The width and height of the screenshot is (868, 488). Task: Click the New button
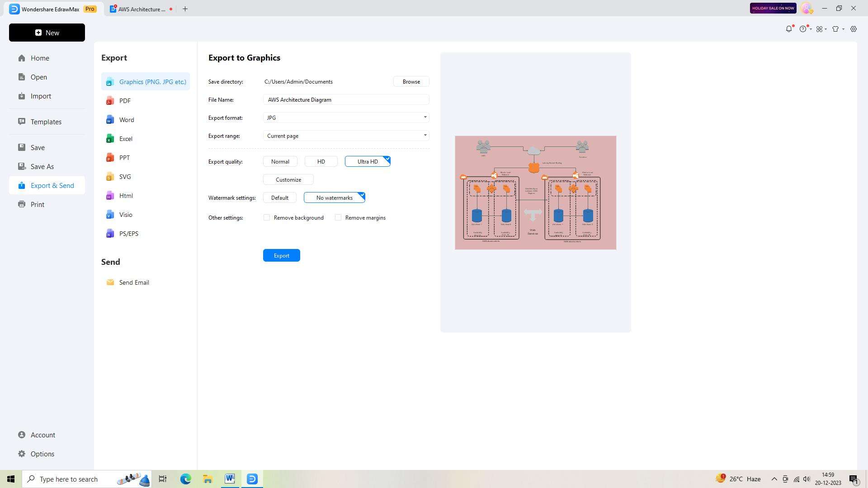[47, 33]
